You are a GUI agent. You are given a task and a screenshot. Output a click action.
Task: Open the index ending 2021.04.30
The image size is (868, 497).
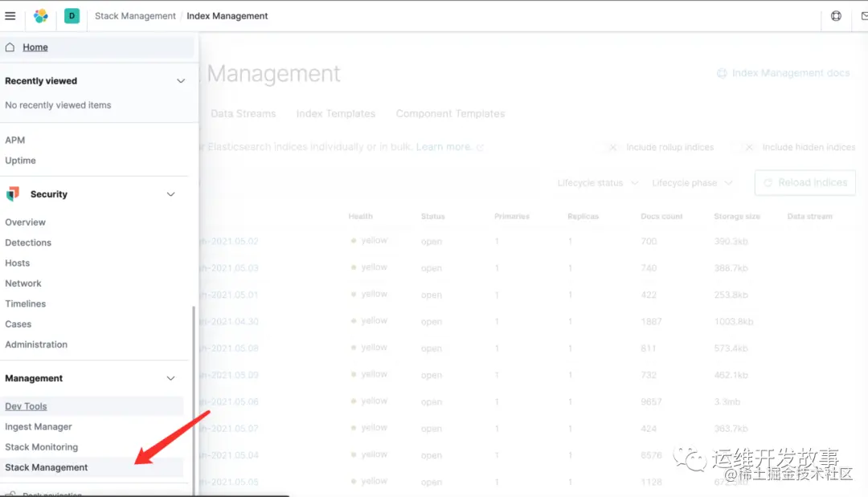pos(229,321)
